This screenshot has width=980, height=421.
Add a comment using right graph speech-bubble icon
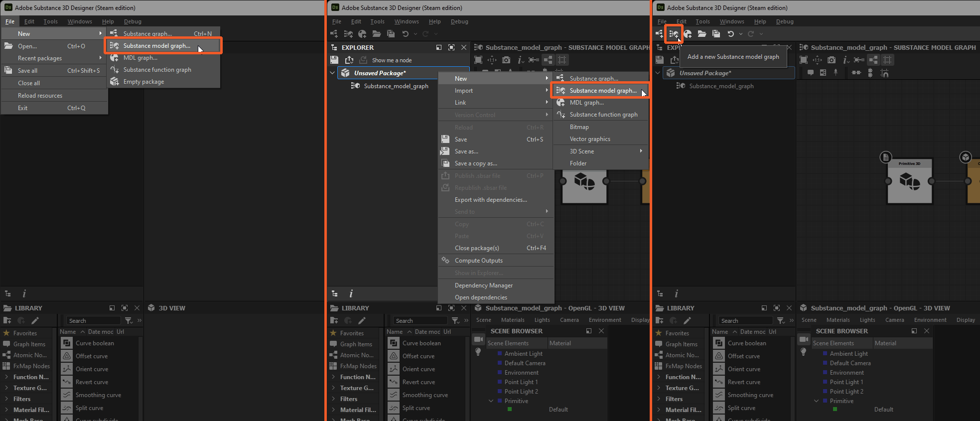(811, 73)
